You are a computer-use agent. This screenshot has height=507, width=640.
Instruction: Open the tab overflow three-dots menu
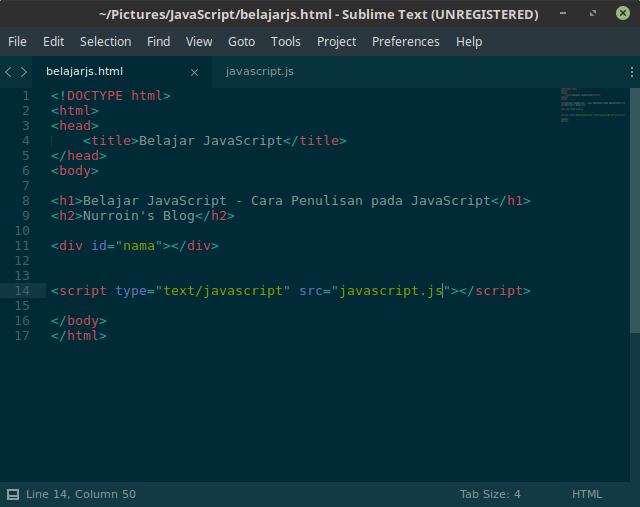click(631, 72)
